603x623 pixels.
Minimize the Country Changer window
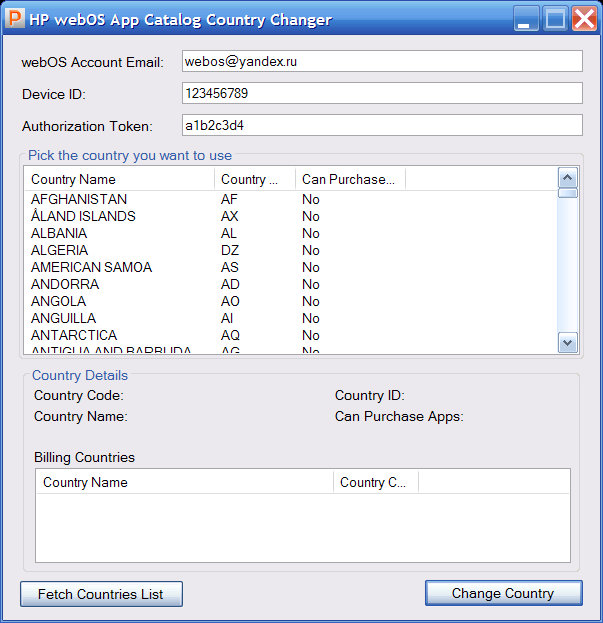526,19
